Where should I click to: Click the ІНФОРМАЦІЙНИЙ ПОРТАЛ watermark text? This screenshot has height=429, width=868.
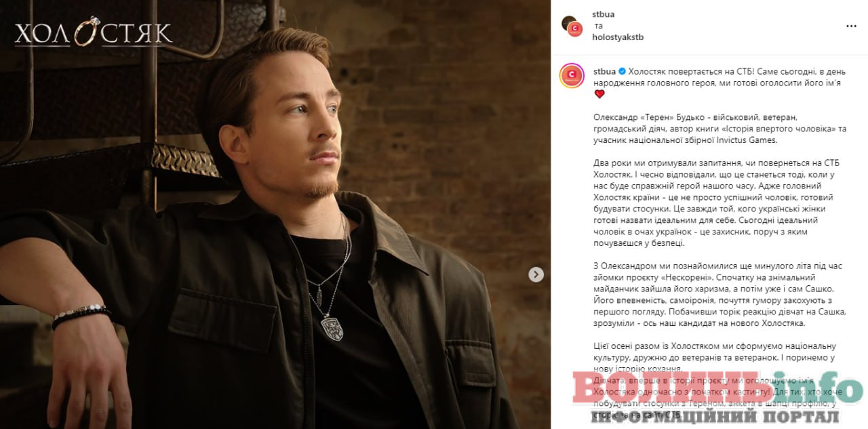click(x=715, y=416)
